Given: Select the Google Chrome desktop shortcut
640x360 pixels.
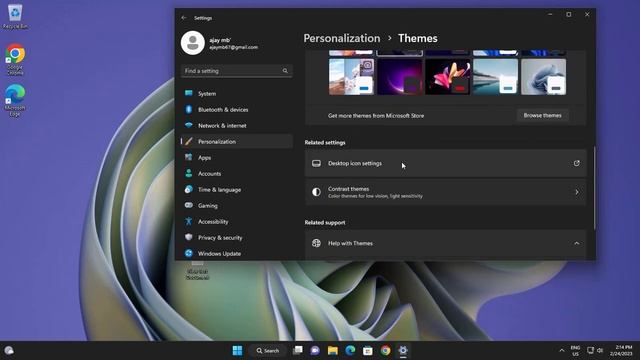Looking at the screenshot, I should [15, 60].
